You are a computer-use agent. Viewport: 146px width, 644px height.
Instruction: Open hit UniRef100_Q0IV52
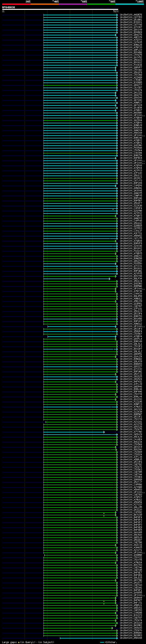coord(131,57)
